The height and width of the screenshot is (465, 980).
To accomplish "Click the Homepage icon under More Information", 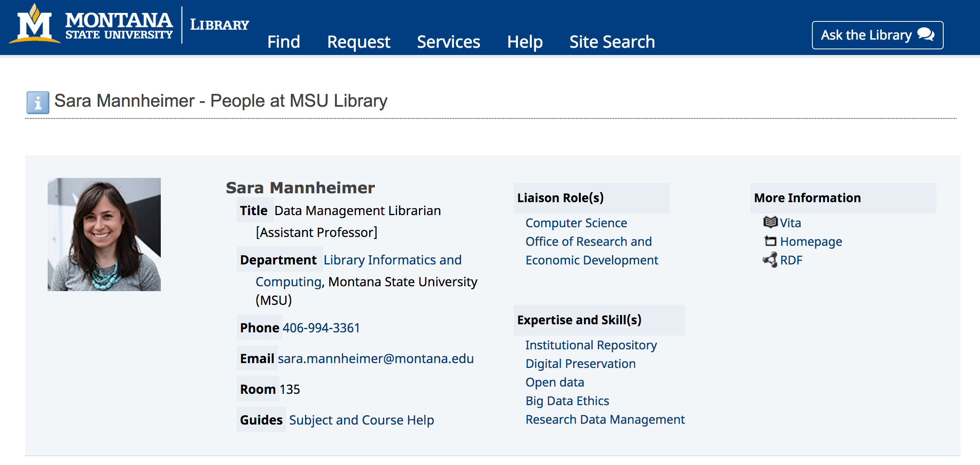I will (x=770, y=241).
